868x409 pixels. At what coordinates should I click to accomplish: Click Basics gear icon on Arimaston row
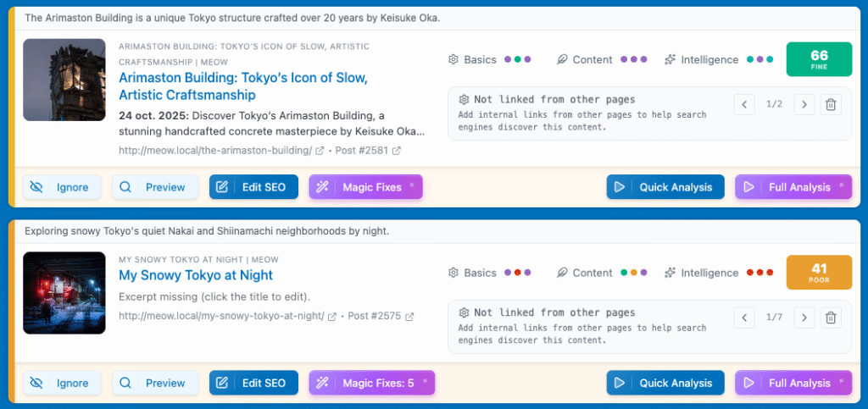point(453,60)
